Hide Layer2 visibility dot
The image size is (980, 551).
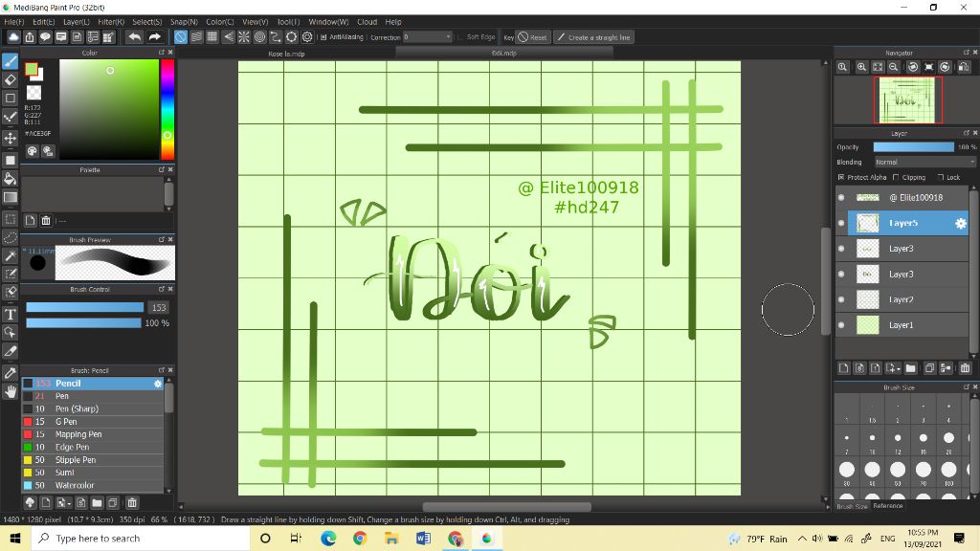point(841,299)
